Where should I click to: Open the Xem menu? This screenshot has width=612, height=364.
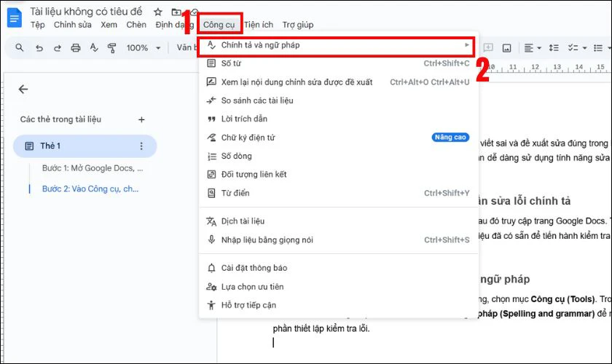pyautogui.click(x=109, y=25)
